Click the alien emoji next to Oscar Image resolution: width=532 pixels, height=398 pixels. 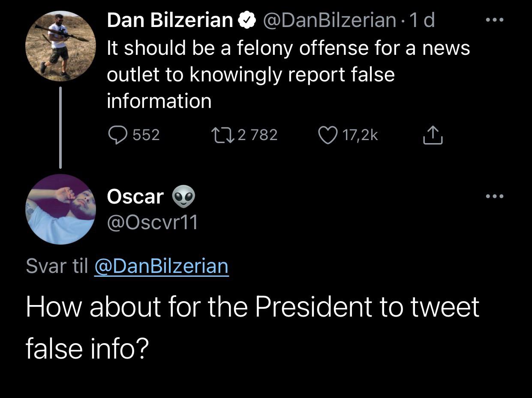183,197
